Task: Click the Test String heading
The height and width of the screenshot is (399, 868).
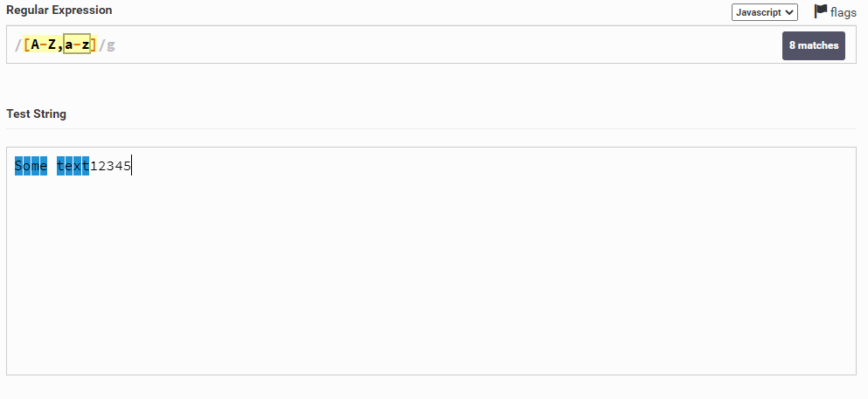Action: (x=36, y=114)
